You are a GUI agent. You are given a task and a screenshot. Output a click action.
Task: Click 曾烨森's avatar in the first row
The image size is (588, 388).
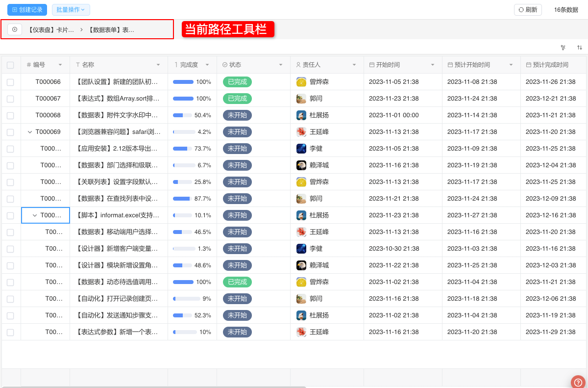[x=301, y=82]
